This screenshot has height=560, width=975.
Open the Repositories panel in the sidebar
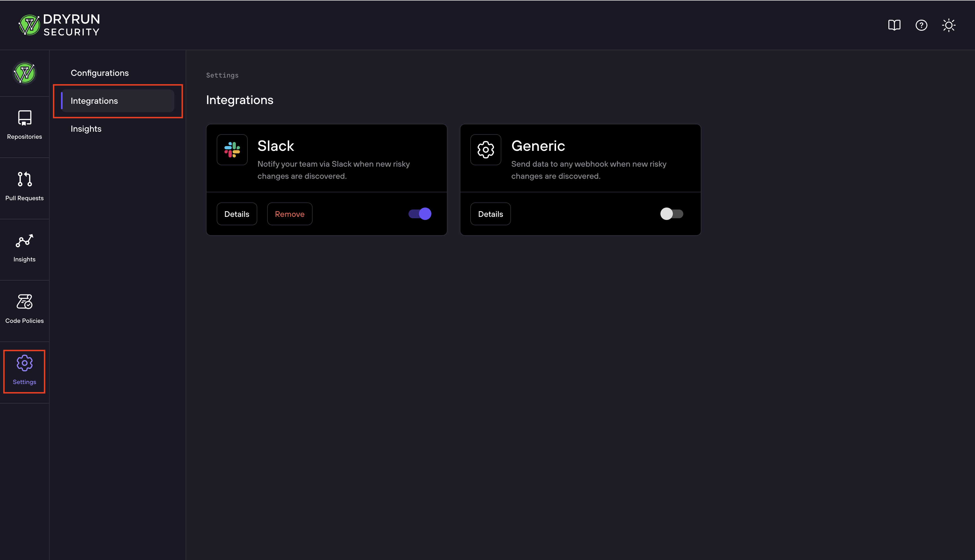click(x=24, y=125)
